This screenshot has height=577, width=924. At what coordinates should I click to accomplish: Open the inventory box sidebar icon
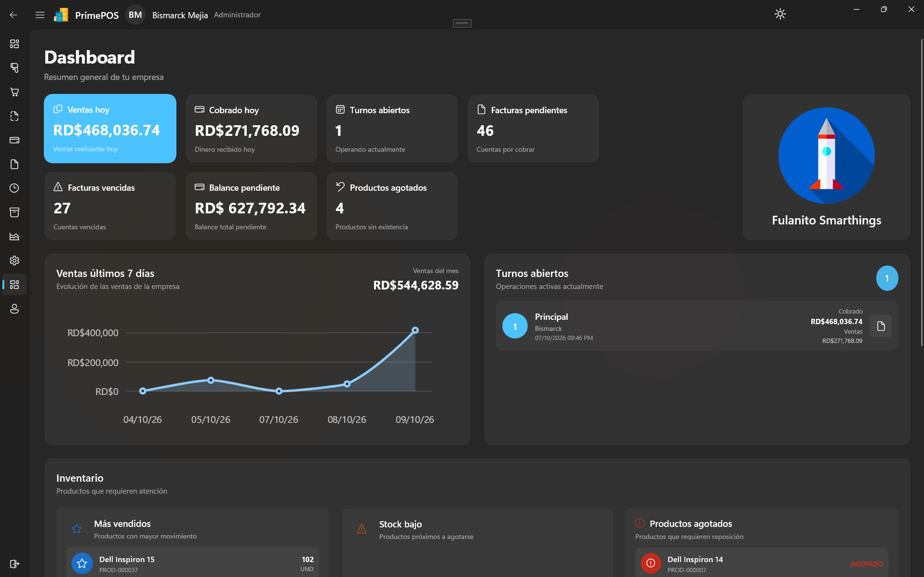point(14,212)
